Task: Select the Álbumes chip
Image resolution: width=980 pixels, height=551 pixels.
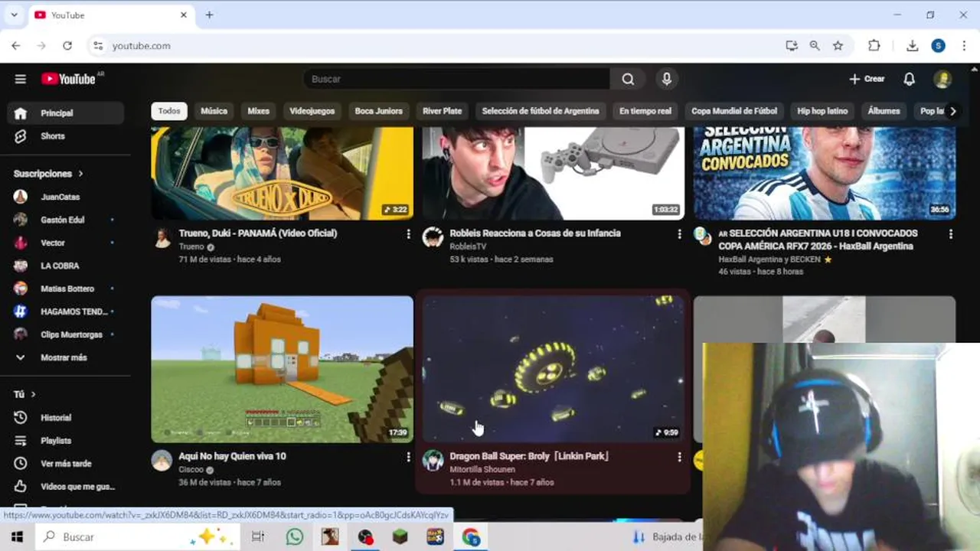Action: click(884, 111)
